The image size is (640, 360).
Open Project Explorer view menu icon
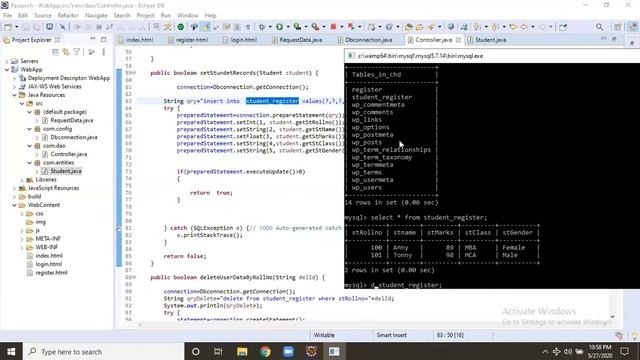[103, 52]
